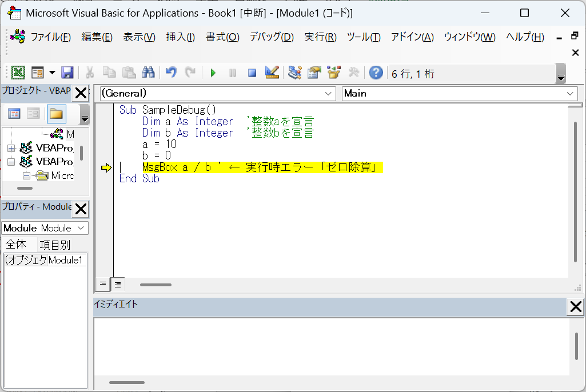
Task: Select the Module1 name property value
Action: click(x=66, y=260)
